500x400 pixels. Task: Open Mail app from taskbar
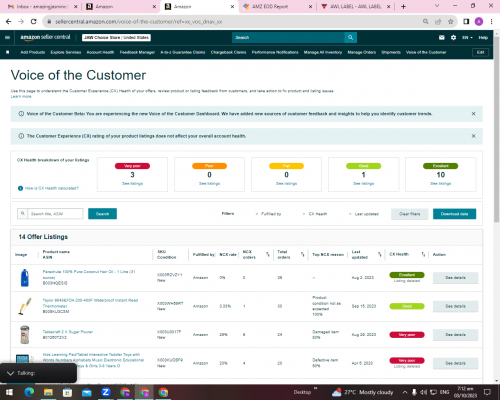click(x=87, y=392)
